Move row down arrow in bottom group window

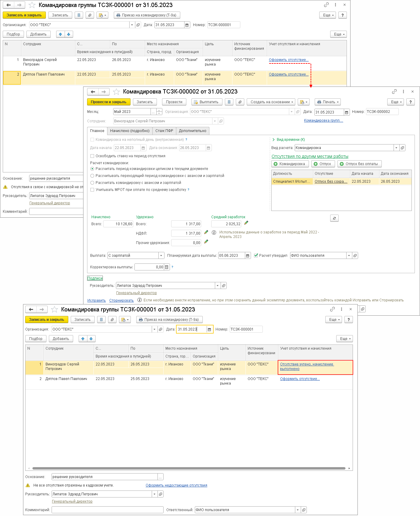[x=91, y=339]
